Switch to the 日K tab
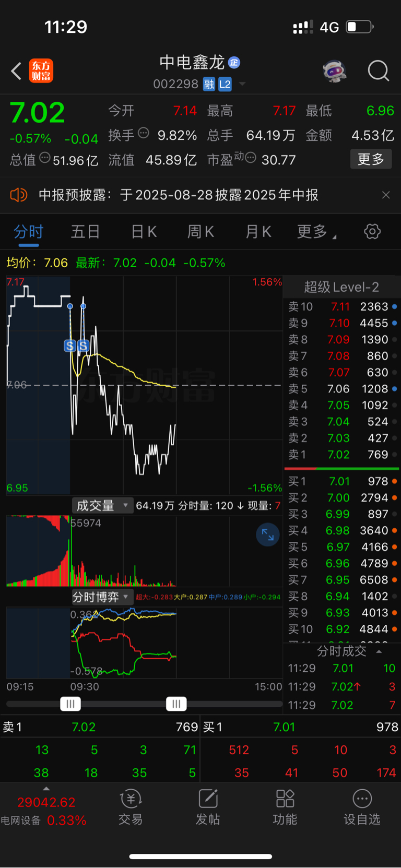Image resolution: width=401 pixels, height=868 pixels. [x=144, y=231]
